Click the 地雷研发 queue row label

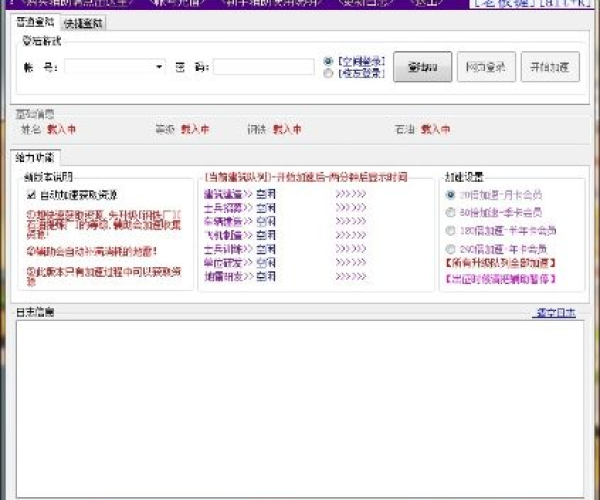pyautogui.click(x=223, y=276)
